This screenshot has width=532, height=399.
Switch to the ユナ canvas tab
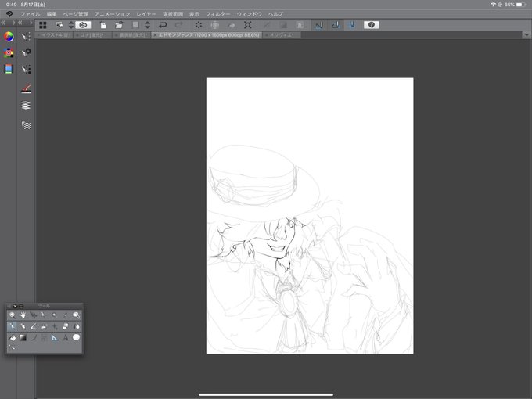(x=92, y=35)
